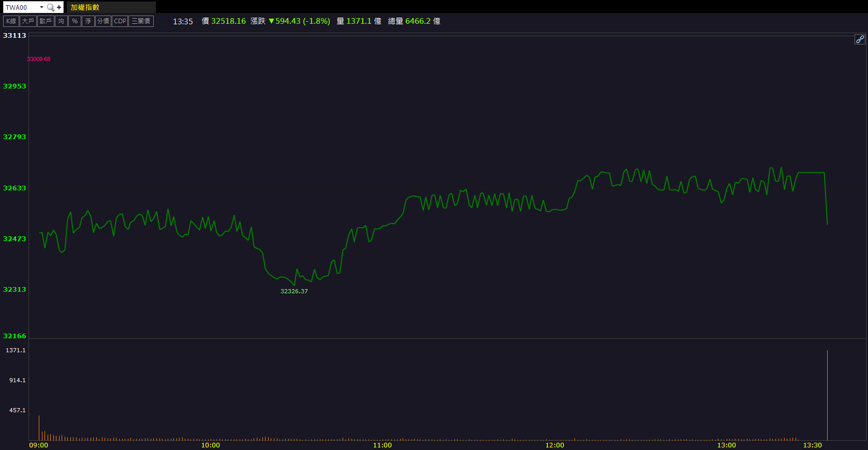The image size is (868, 450).
Task: Click the plus icon beside search
Action: (59, 7)
